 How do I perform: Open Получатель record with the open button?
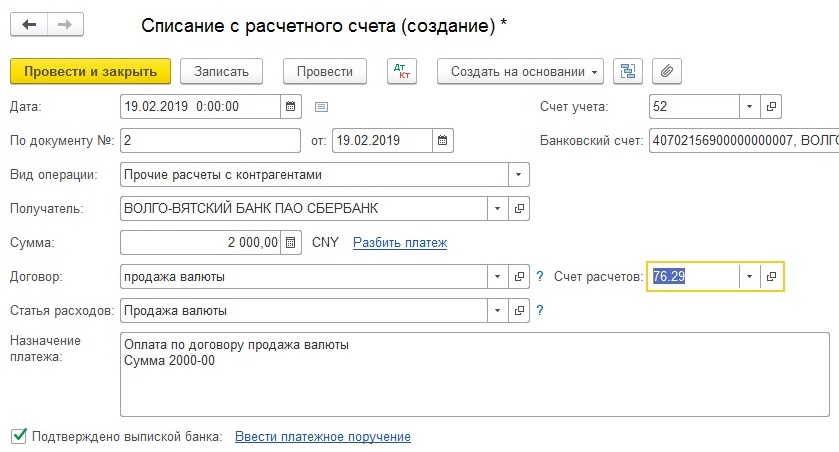coord(519,208)
